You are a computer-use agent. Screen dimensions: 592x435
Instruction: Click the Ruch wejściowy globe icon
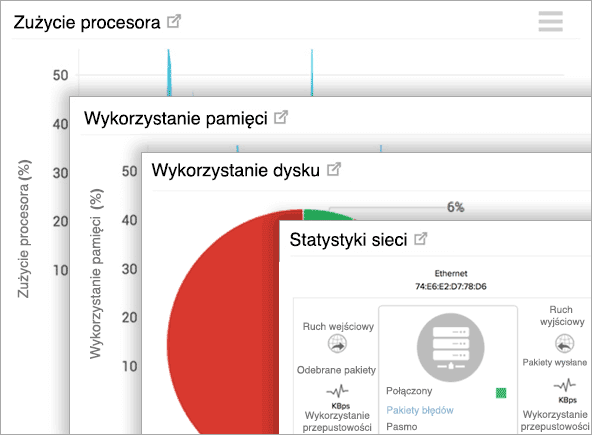[x=337, y=344]
